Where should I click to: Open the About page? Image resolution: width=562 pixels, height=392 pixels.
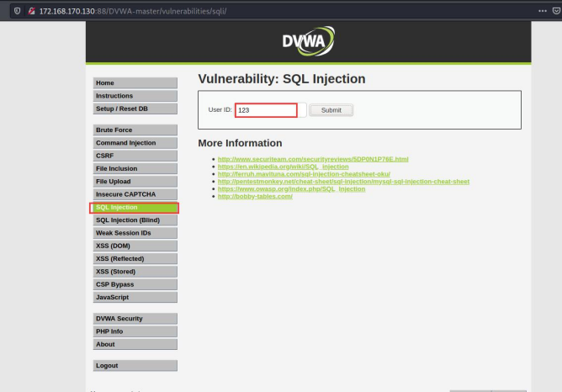(x=135, y=344)
